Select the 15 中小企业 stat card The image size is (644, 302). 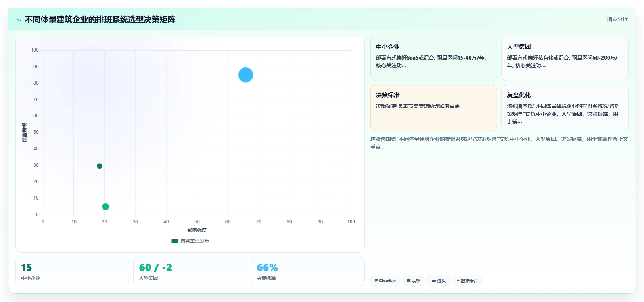point(72,271)
